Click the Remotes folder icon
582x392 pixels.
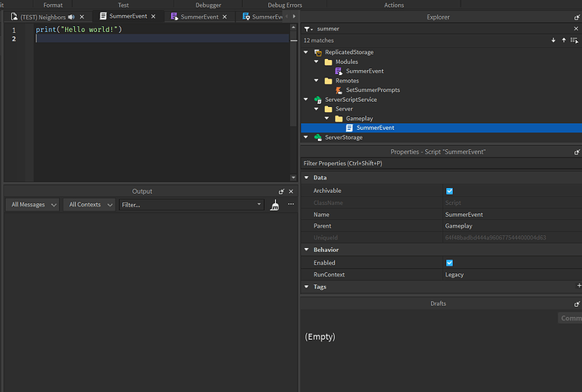pos(328,81)
